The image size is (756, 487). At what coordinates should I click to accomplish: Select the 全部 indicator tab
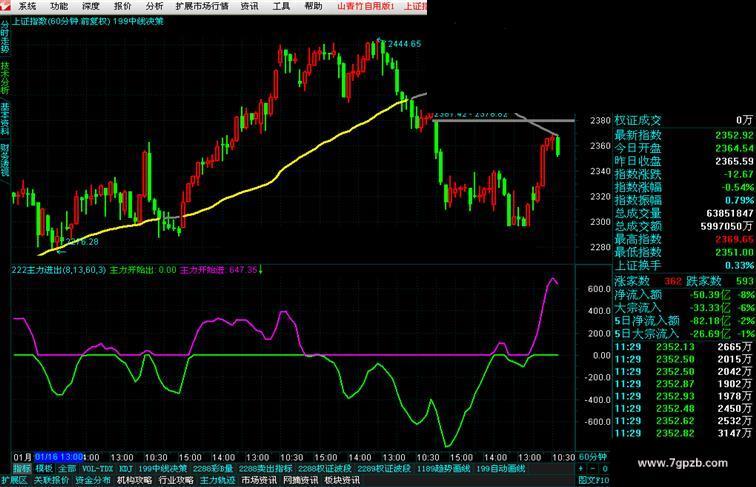(x=67, y=469)
